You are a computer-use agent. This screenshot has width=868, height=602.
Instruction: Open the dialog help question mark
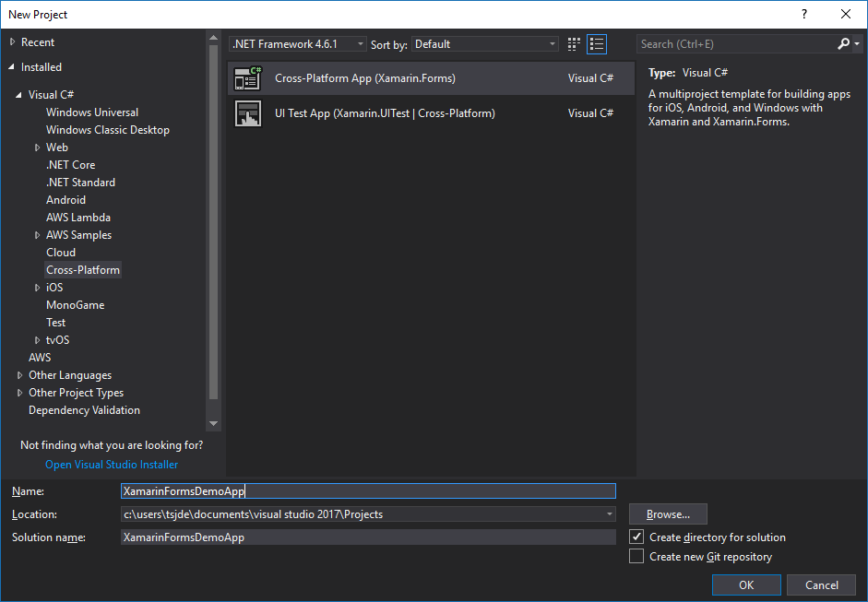[805, 14]
